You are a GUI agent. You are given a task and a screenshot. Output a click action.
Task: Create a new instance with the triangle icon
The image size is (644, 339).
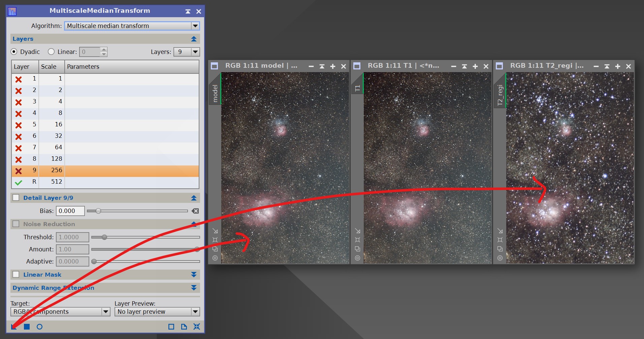tap(13, 327)
